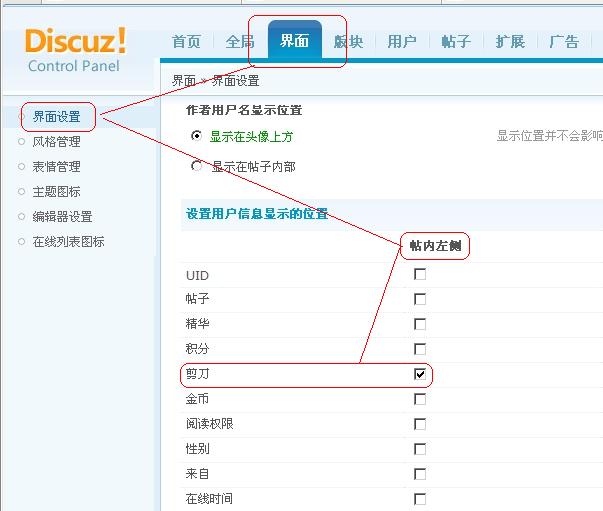Check the 阅读权限 checkbox
Viewport: 603px width, 511px height.
pos(420,424)
